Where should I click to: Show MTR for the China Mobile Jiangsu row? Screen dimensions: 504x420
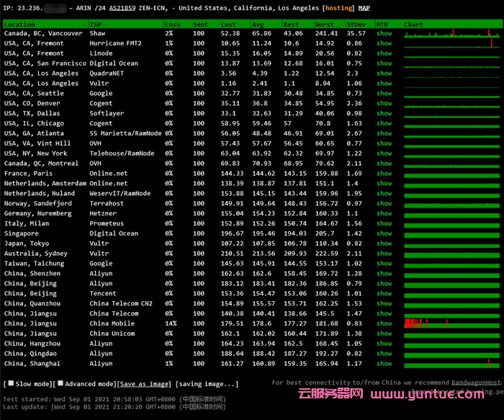point(384,323)
